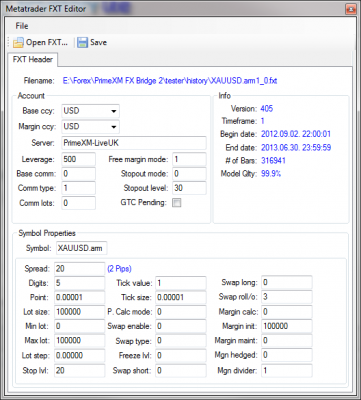This screenshot has width=361, height=400.
Task: Click the Free margin mode field
Action: pyautogui.click(x=189, y=159)
